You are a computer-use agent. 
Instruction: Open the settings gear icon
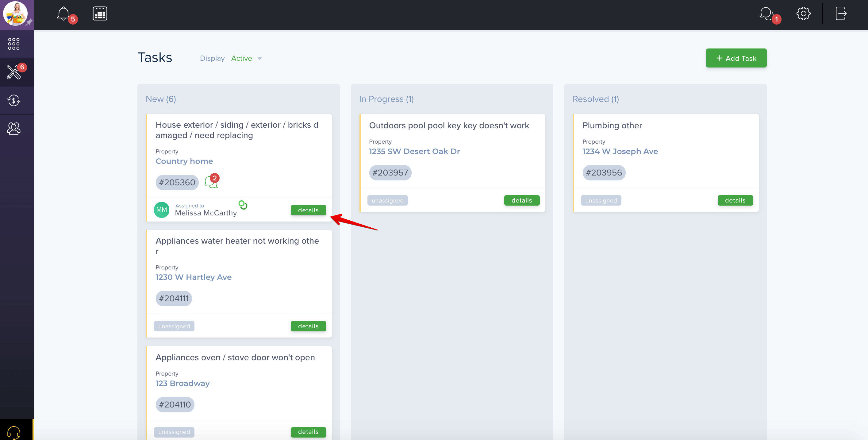pyautogui.click(x=803, y=14)
